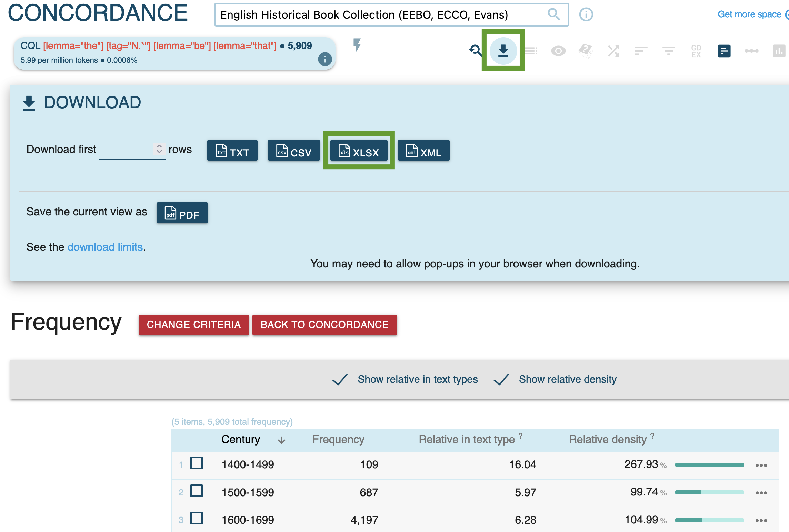
Task: Open three-dot menu for 1500-1599 row
Action: 761,493
